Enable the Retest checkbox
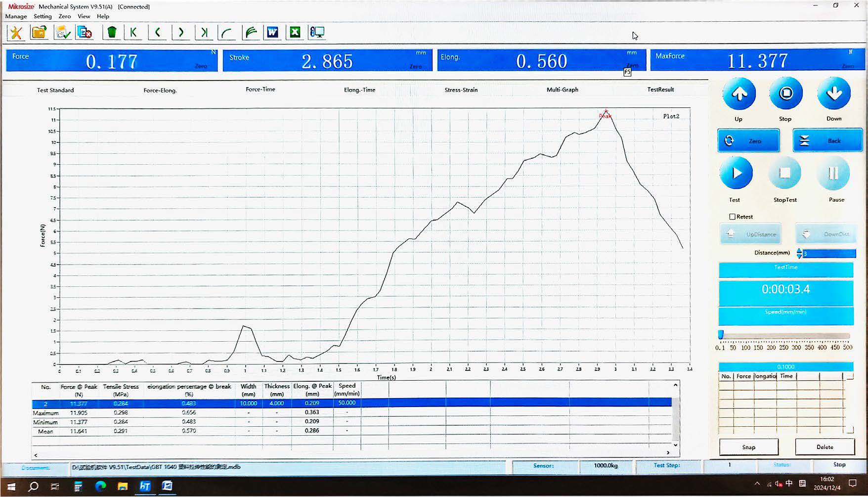868x497 pixels. [x=732, y=217]
